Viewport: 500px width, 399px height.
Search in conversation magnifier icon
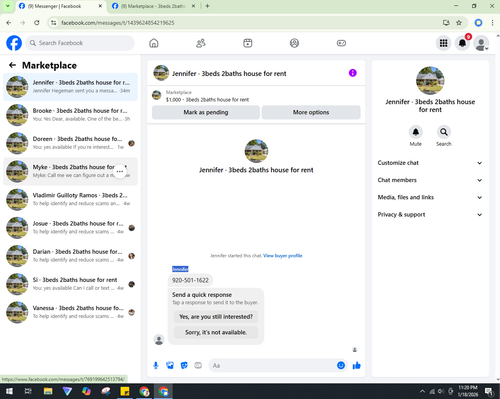coord(444,132)
